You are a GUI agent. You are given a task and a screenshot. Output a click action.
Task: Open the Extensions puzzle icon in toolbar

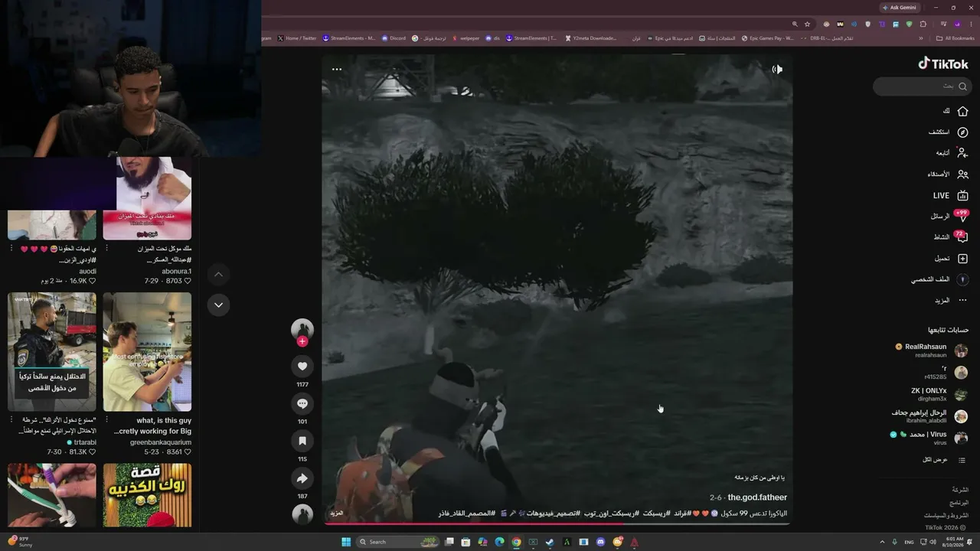click(x=923, y=24)
